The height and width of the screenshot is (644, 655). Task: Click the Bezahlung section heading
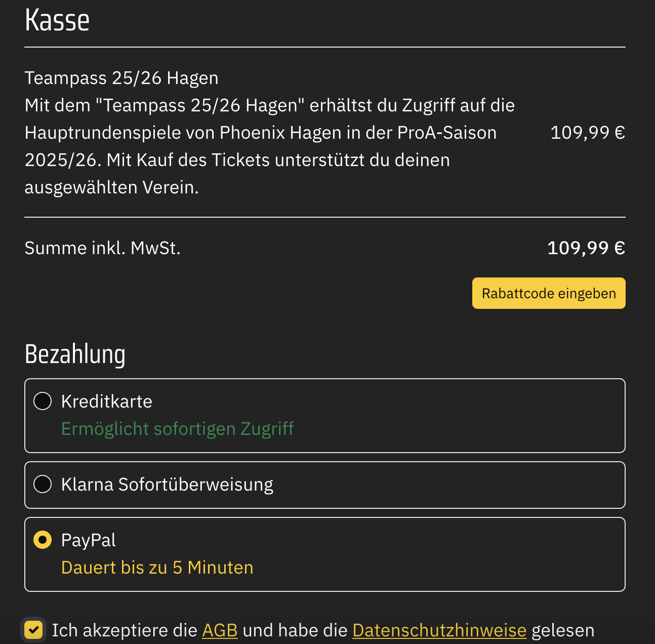click(75, 354)
